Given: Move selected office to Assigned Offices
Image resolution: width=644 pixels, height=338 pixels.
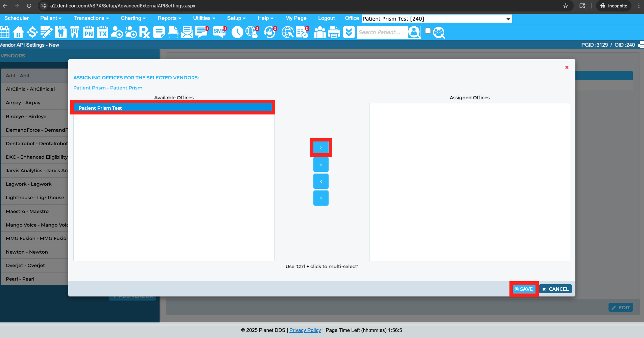Looking at the screenshot, I should pos(321,148).
